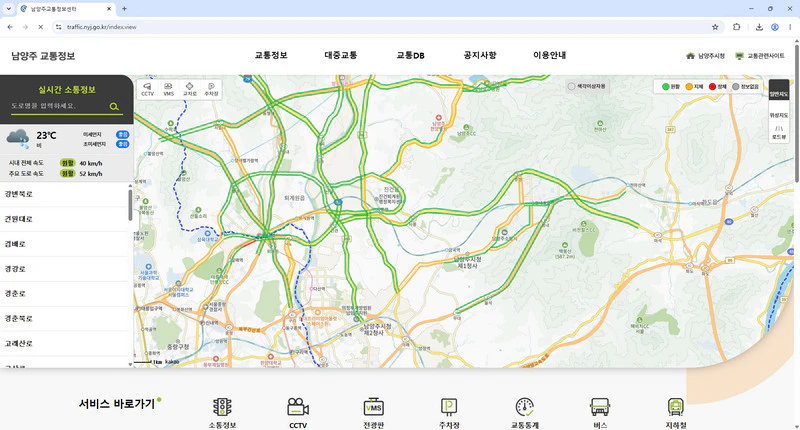
Task: Open the browser downloads icon
Action: pos(759,27)
